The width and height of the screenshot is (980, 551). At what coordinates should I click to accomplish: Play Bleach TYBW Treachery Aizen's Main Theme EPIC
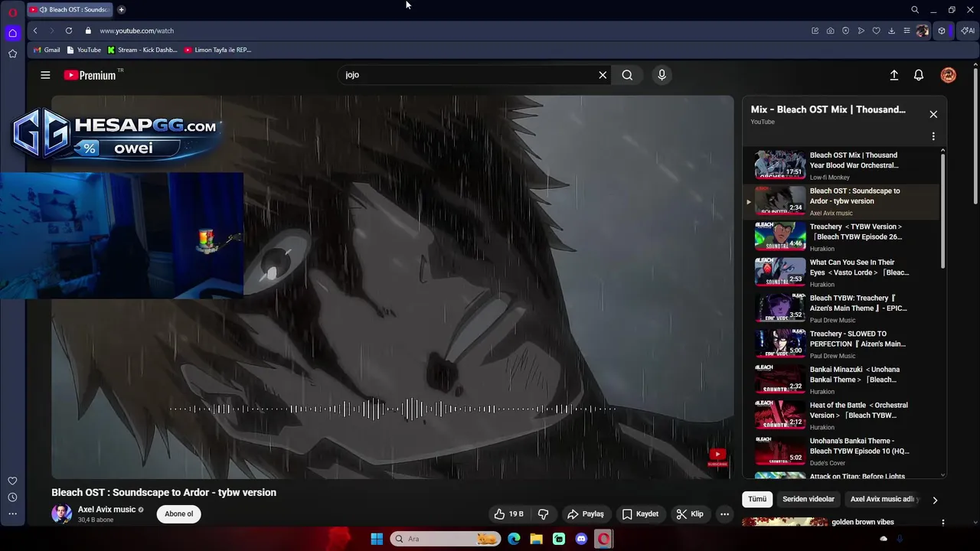[839, 308]
